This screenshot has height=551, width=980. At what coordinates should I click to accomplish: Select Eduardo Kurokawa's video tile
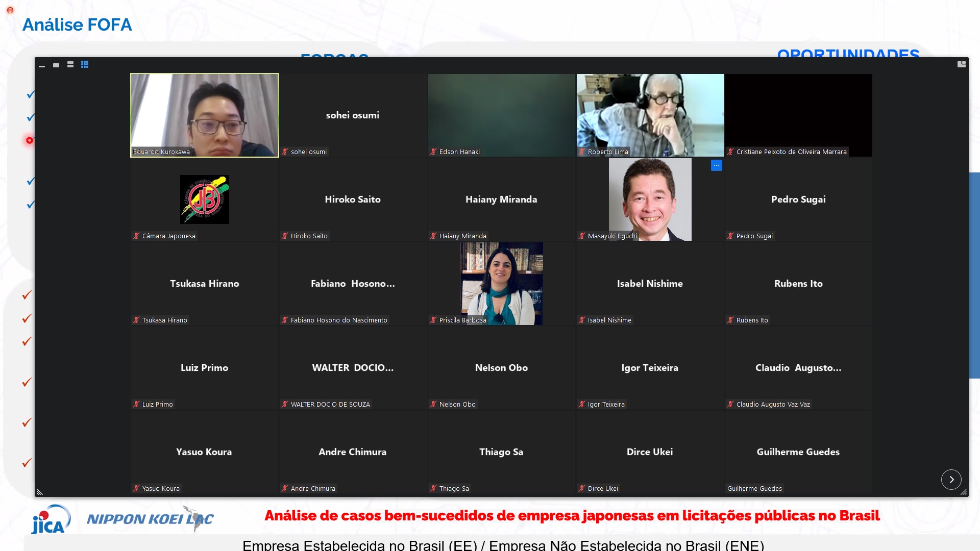pyautogui.click(x=204, y=115)
